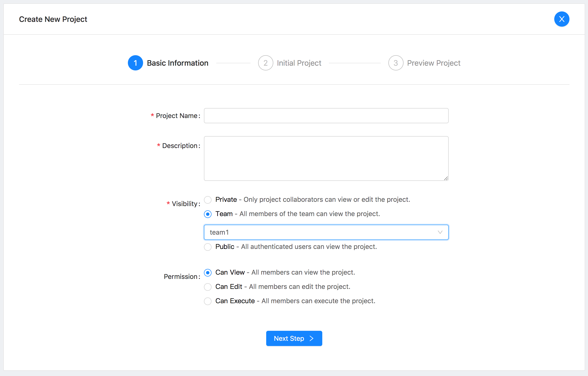Enable Can Execute permission

(x=207, y=301)
